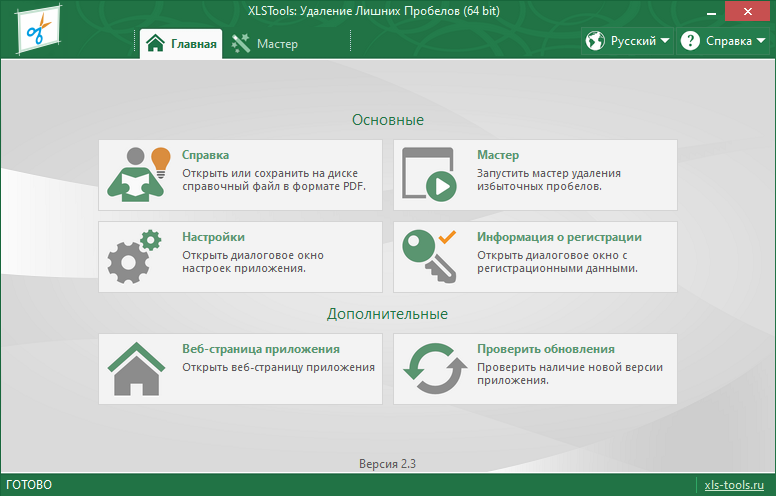Viewport: 776px width, 496px height.
Task: Open the Русский language dropdown
Action: [628, 41]
